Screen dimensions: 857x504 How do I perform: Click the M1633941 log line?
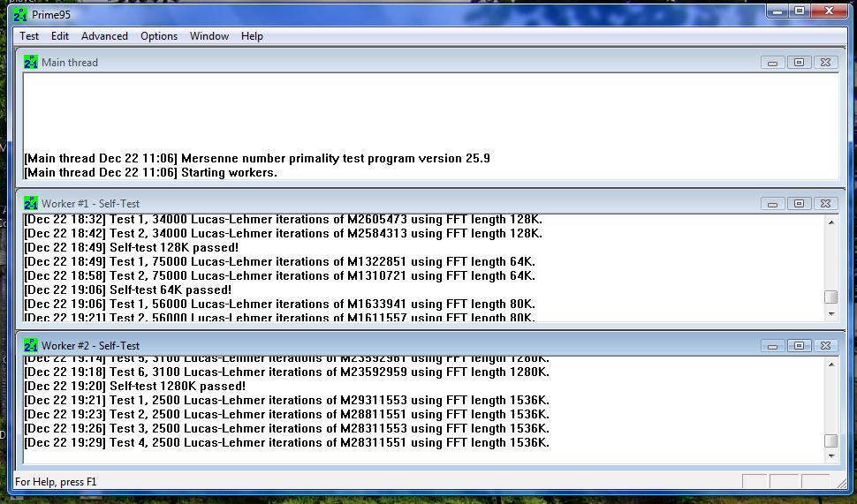coord(279,305)
